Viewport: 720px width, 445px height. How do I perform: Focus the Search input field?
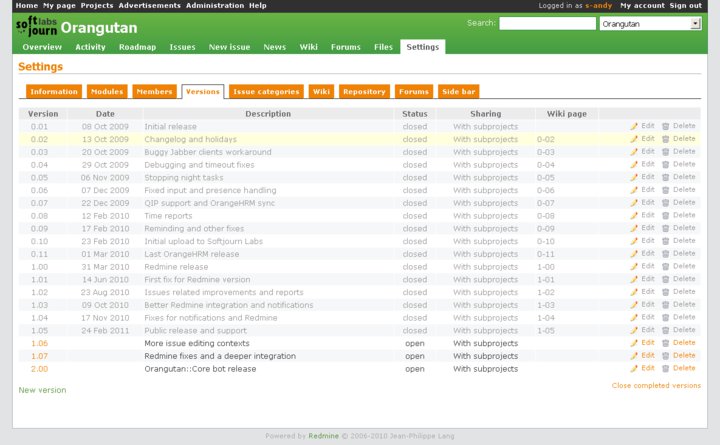coord(547,23)
